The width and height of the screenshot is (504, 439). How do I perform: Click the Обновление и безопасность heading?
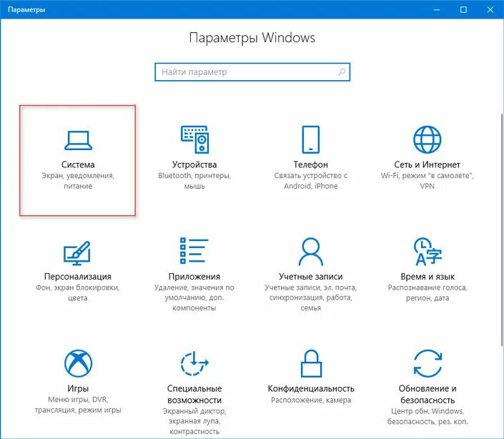point(428,395)
